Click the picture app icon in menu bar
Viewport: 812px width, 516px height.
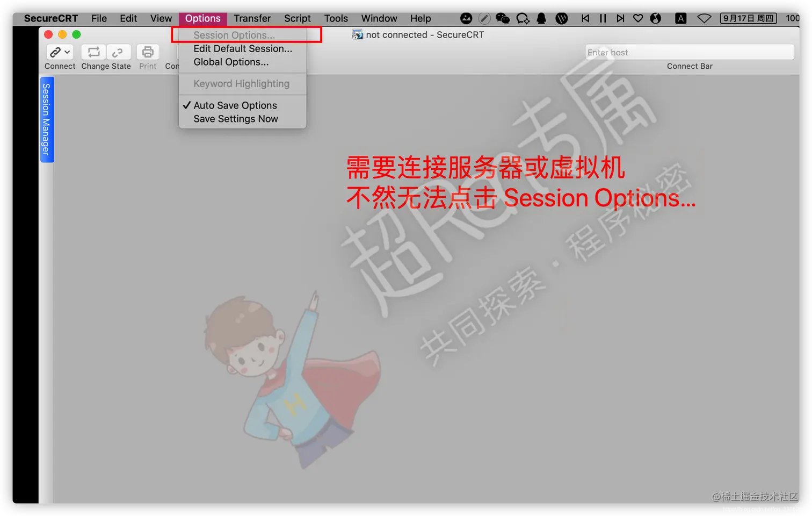pos(466,18)
